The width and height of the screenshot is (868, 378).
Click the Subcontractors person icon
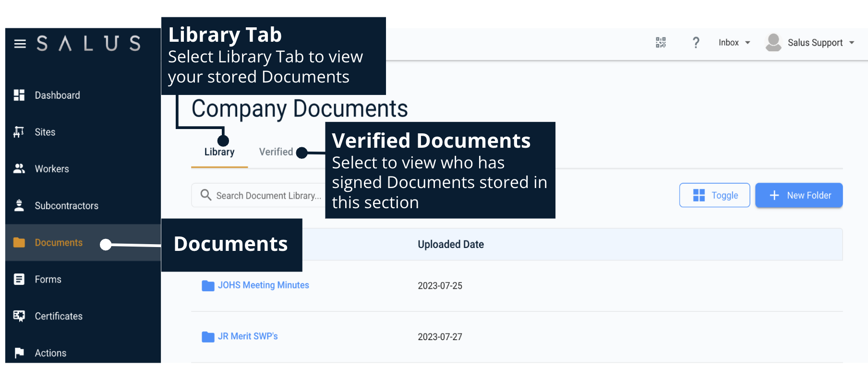[19, 205]
